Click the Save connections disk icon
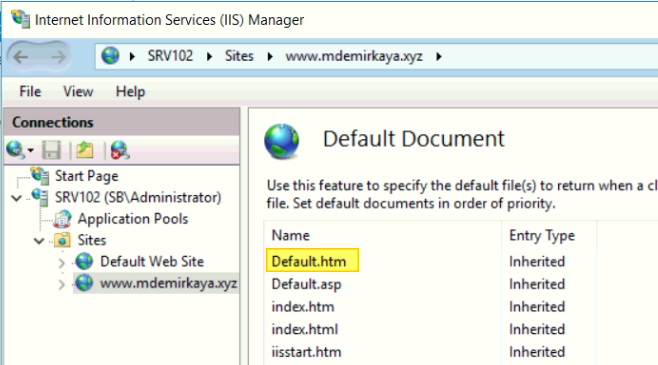Image resolution: width=658 pixels, height=365 pixels. coord(52,150)
